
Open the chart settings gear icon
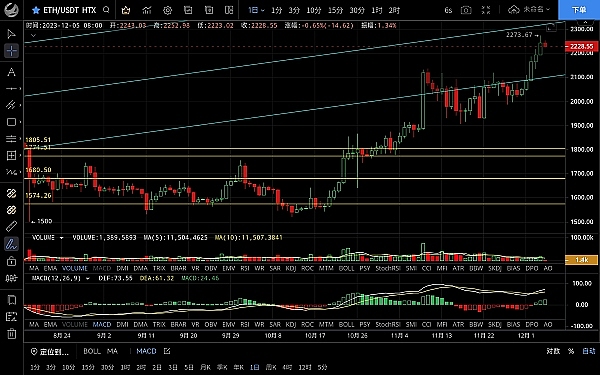pos(167,10)
